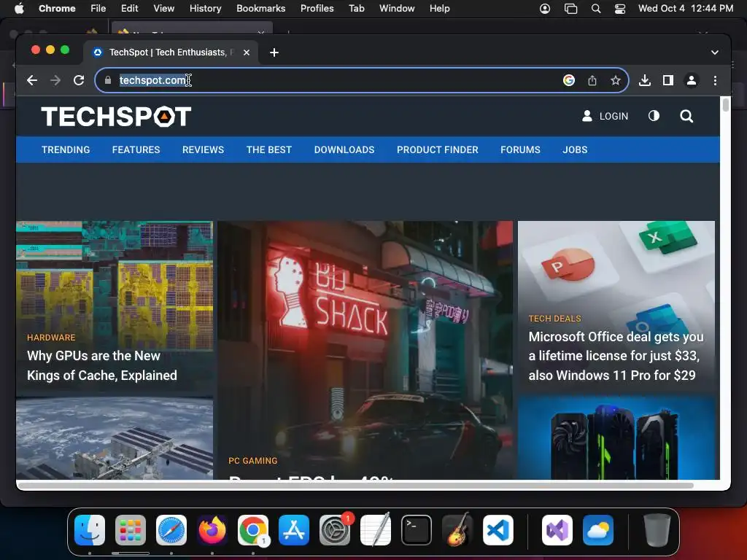Toggle the Chrome side panel icon
The image size is (747, 560).
668,80
